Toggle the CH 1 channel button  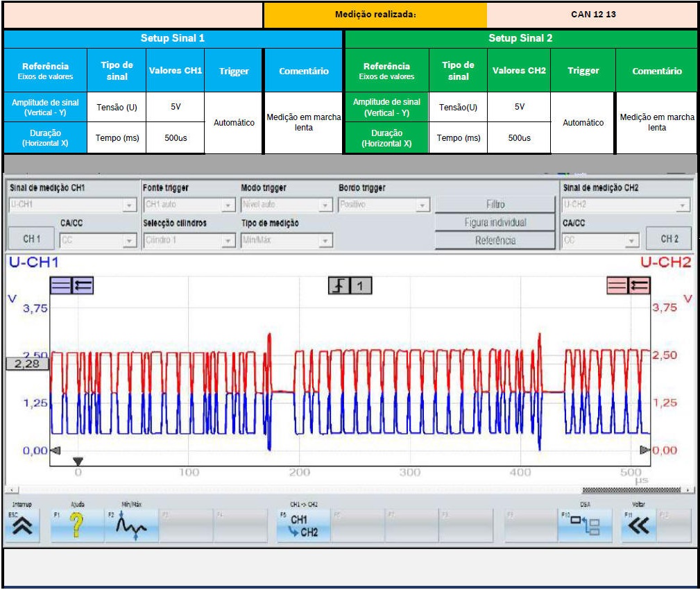click(x=31, y=239)
